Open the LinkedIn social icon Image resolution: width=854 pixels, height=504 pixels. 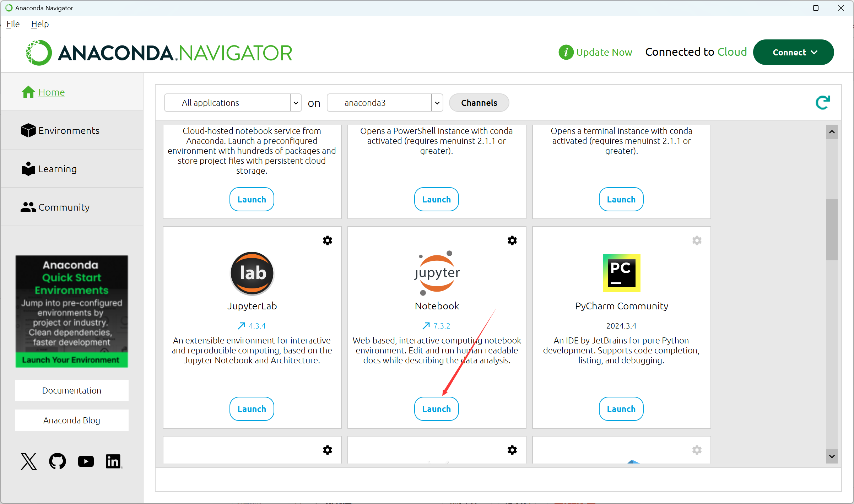click(113, 461)
